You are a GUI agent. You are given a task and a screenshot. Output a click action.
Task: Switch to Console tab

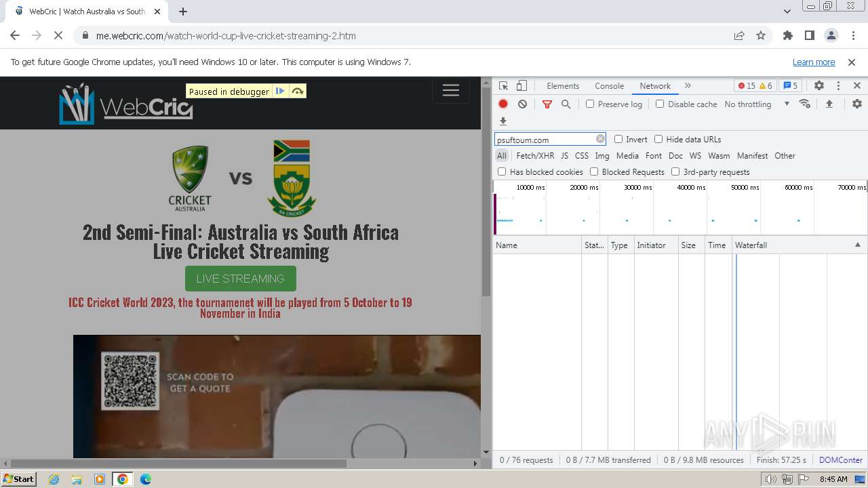coord(609,85)
